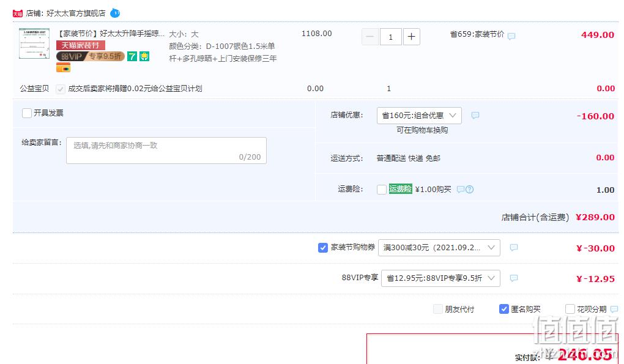
Task: Click the ¥1.00购买 insurance text
Action: (433, 190)
